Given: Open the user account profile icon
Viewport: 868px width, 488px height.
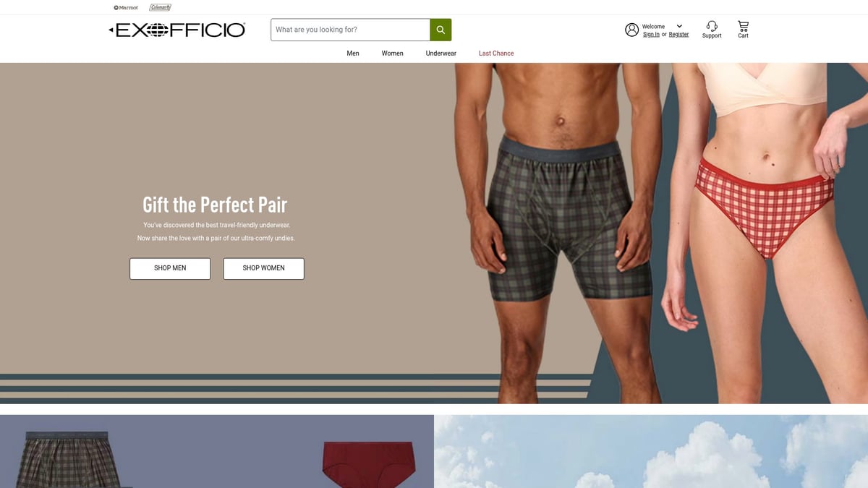Looking at the screenshot, I should click(x=631, y=30).
